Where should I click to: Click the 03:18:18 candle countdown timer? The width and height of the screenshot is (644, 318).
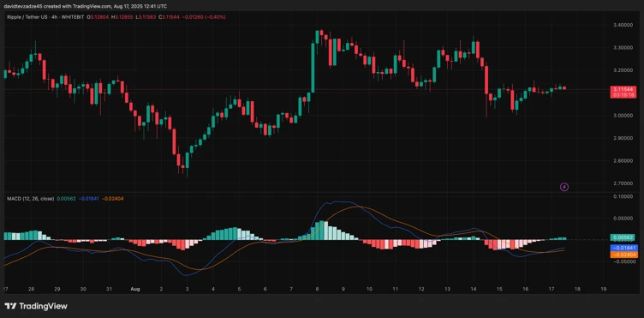pos(623,94)
